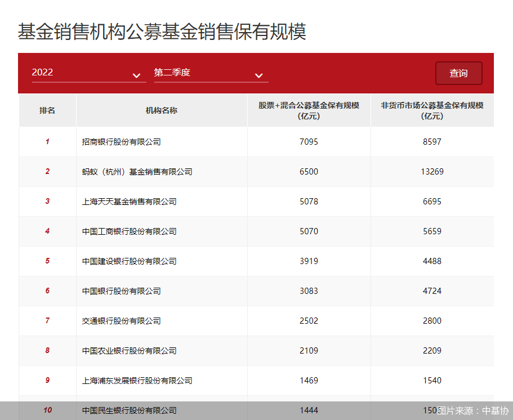This screenshot has width=513, height=420.
Task: Expand the year selector chevron arrow
Action: click(x=137, y=75)
